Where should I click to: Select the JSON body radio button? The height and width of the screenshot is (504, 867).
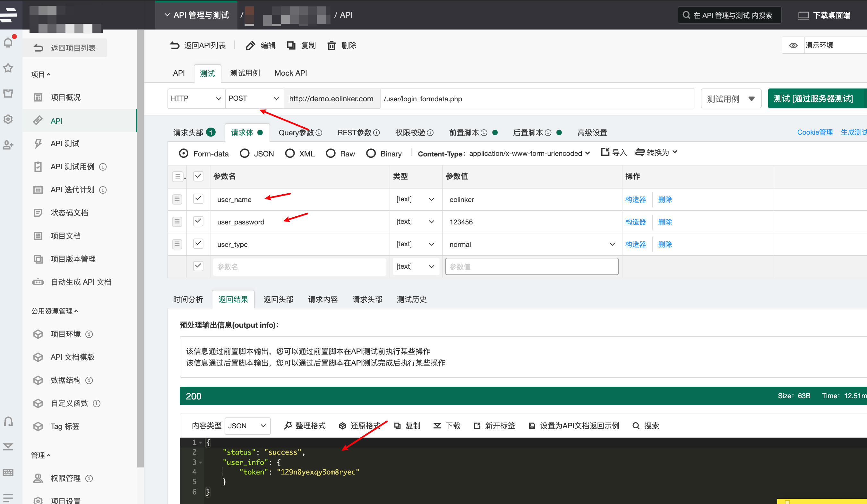(x=245, y=153)
